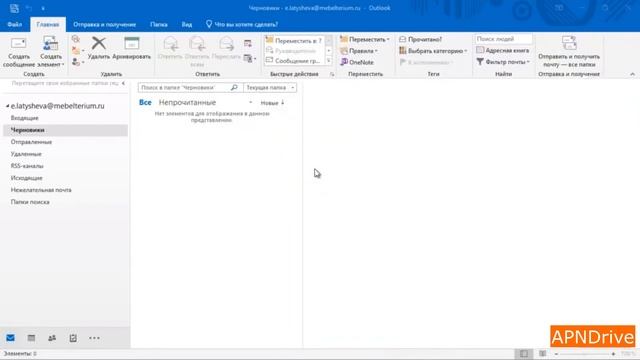This screenshot has width=640, height=360.
Task: Select the Непрочитанные filter
Action: click(x=187, y=102)
